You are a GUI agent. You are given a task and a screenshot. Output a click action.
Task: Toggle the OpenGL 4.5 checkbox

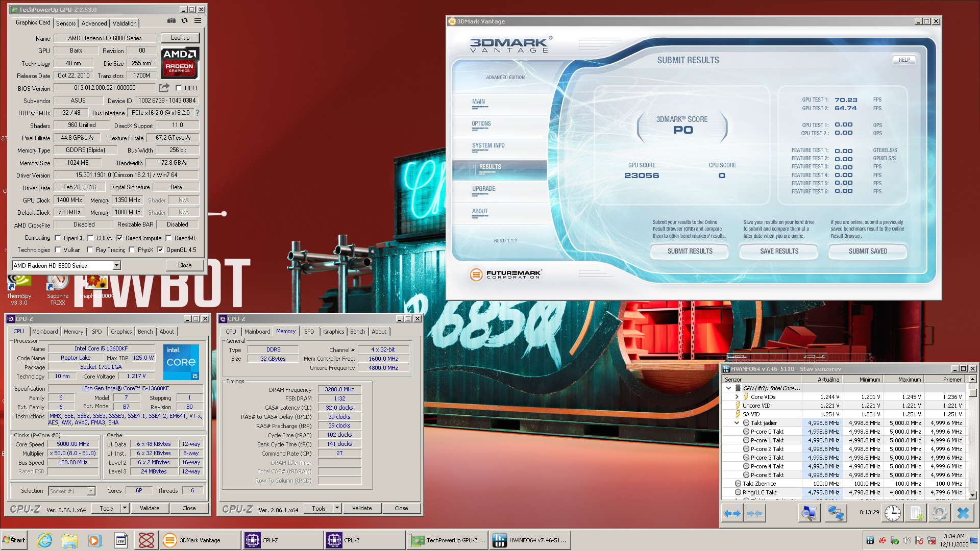pos(160,249)
